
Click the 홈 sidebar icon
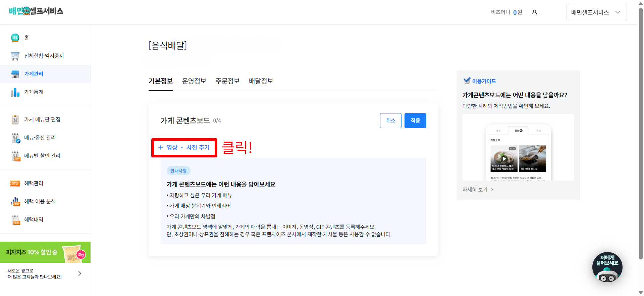15,38
